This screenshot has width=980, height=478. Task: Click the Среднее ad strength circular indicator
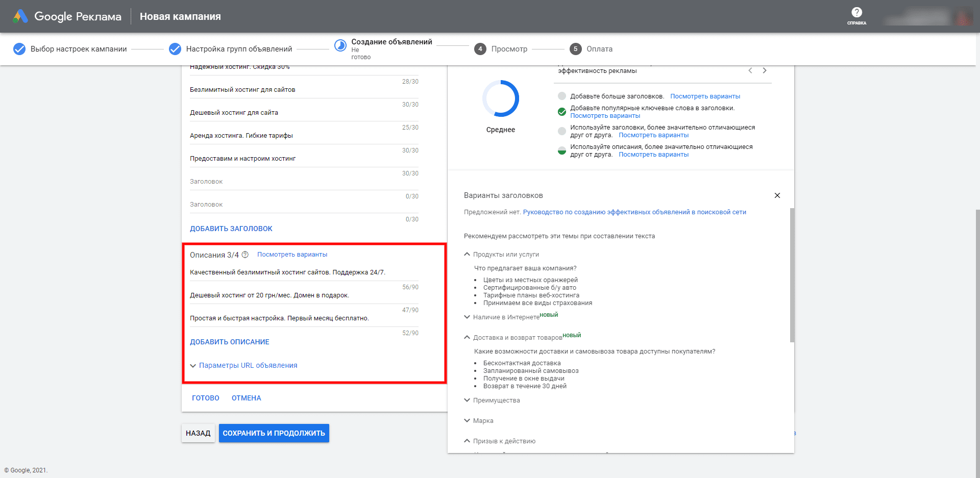tap(501, 98)
